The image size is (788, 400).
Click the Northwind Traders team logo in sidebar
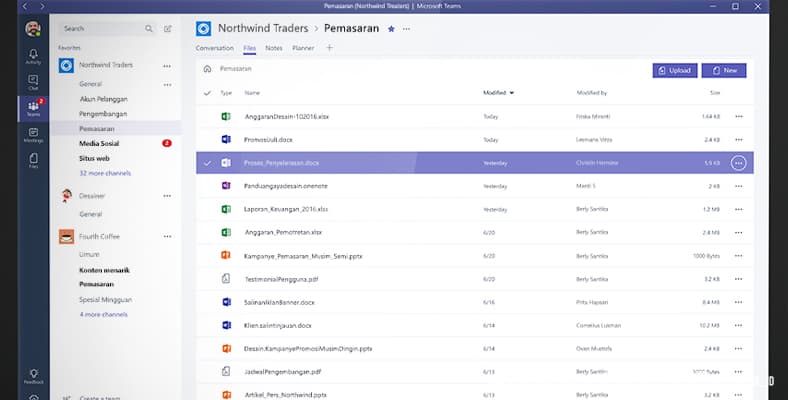pyautogui.click(x=66, y=65)
